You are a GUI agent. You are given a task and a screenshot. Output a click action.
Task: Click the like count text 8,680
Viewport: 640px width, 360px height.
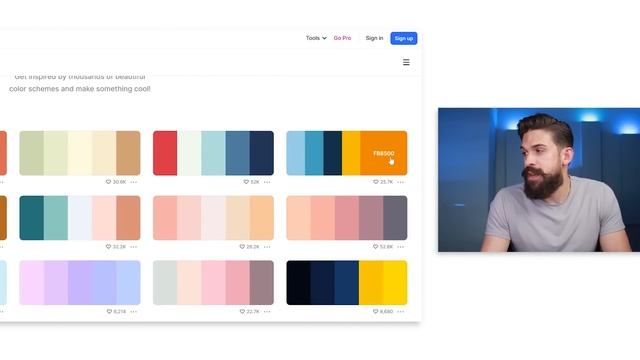pyautogui.click(x=386, y=311)
